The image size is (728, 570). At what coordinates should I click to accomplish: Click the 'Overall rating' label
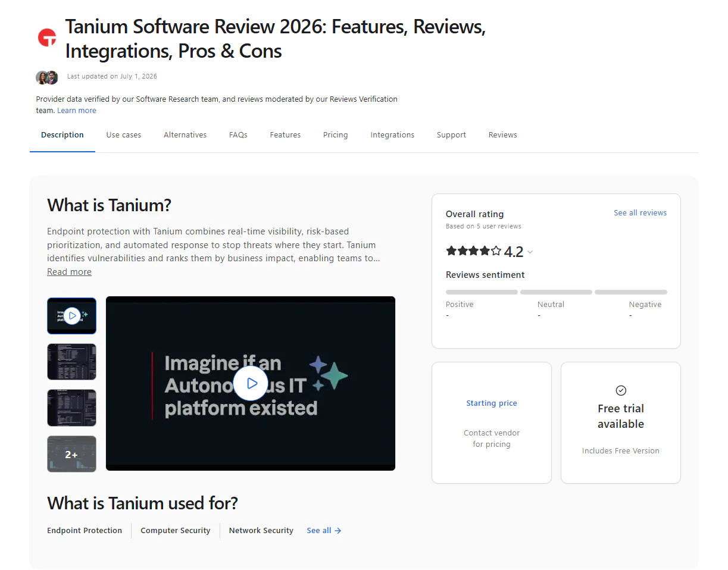pos(474,214)
